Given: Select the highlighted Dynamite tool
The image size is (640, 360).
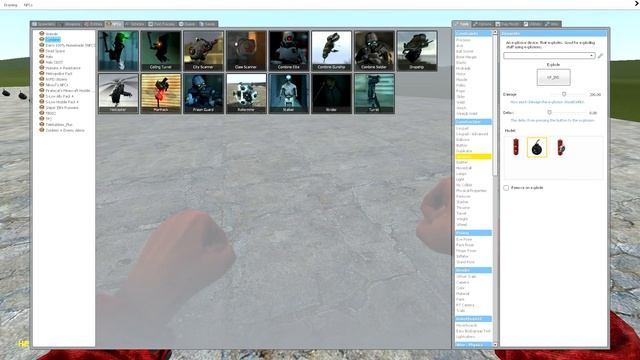Looking at the screenshot, I should pyautogui.click(x=473, y=157).
